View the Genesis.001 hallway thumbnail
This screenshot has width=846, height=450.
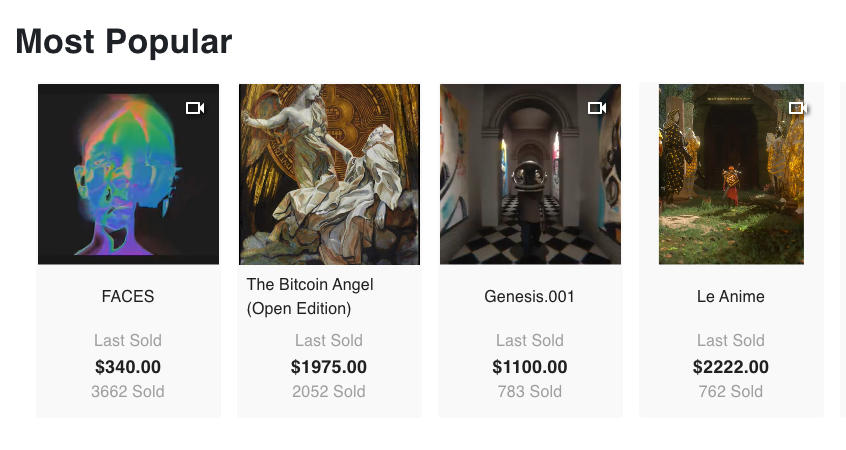(x=530, y=174)
